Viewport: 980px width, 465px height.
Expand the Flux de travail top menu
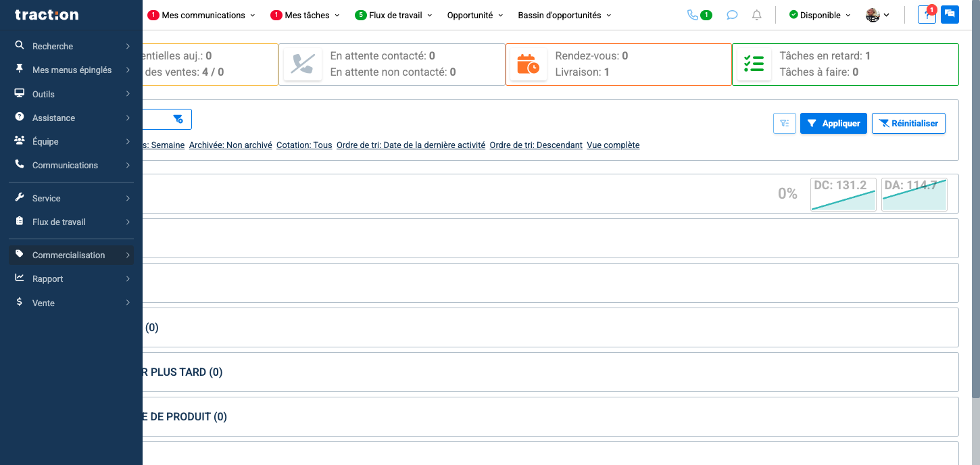click(393, 15)
